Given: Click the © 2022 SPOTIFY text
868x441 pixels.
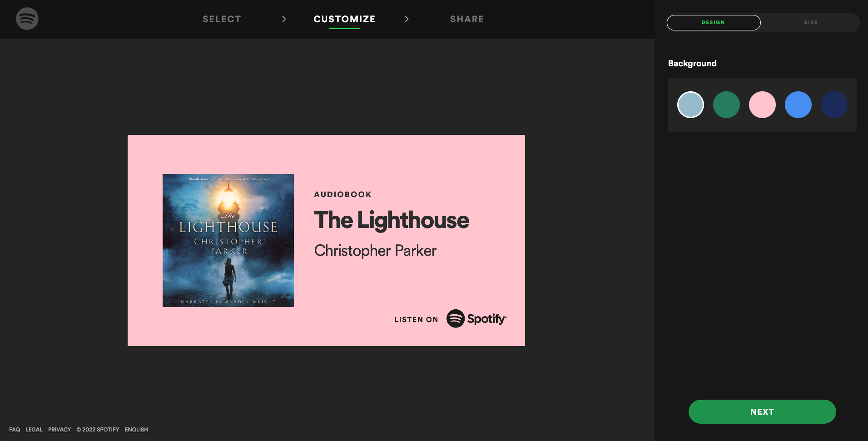Looking at the screenshot, I should tap(98, 430).
